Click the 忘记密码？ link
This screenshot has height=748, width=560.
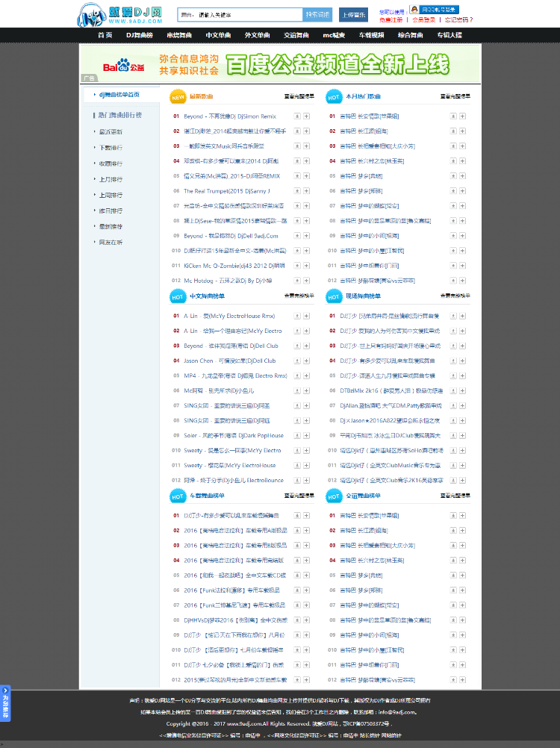point(458,20)
